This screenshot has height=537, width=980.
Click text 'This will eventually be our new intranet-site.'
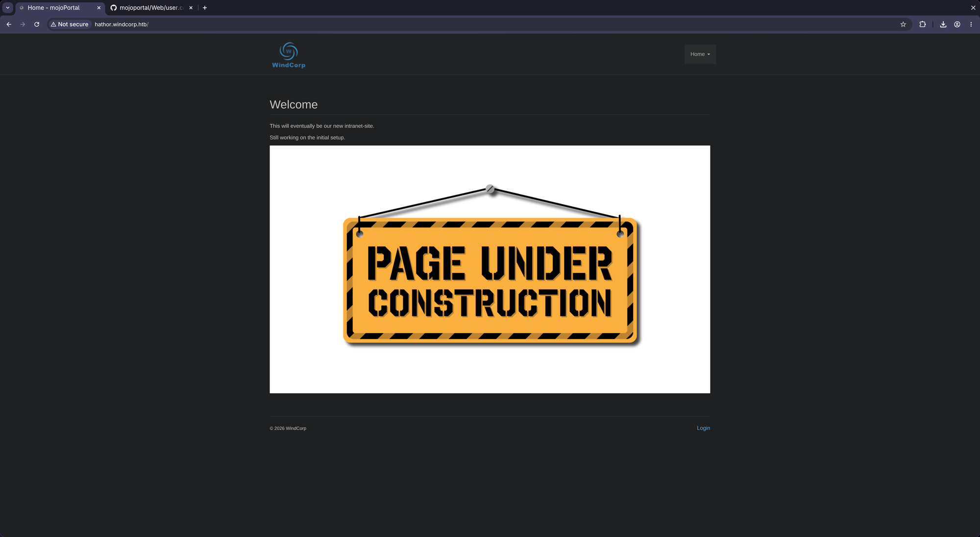pyautogui.click(x=322, y=126)
